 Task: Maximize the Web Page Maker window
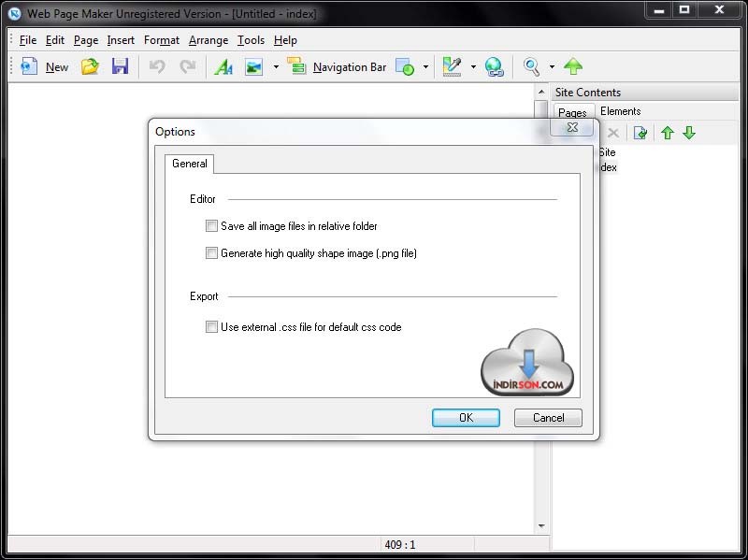pos(684,10)
